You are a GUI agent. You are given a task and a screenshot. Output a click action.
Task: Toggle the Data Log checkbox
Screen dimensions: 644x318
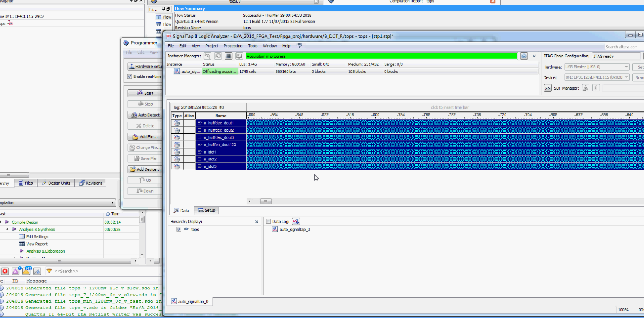[x=269, y=222]
